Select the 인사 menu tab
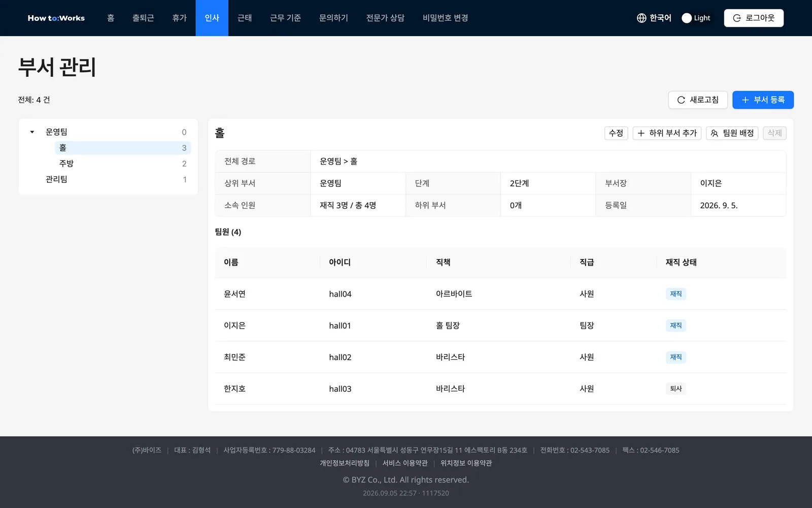Image resolution: width=812 pixels, height=508 pixels. click(212, 18)
